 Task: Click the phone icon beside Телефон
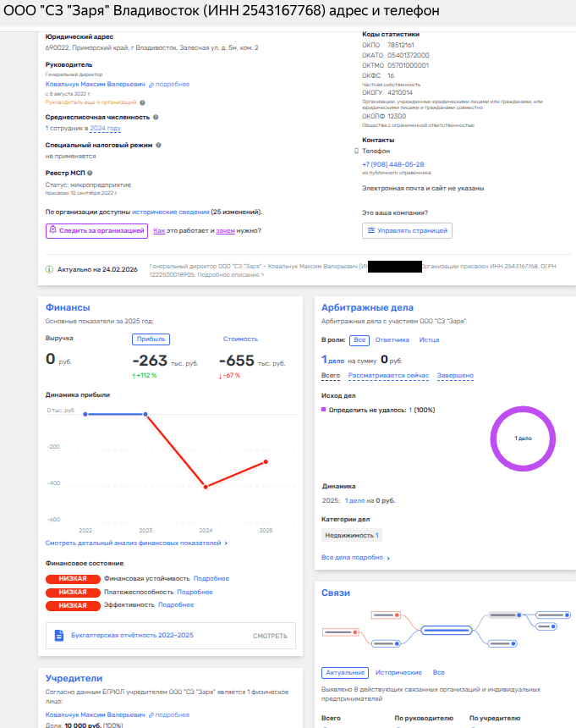coord(357,151)
